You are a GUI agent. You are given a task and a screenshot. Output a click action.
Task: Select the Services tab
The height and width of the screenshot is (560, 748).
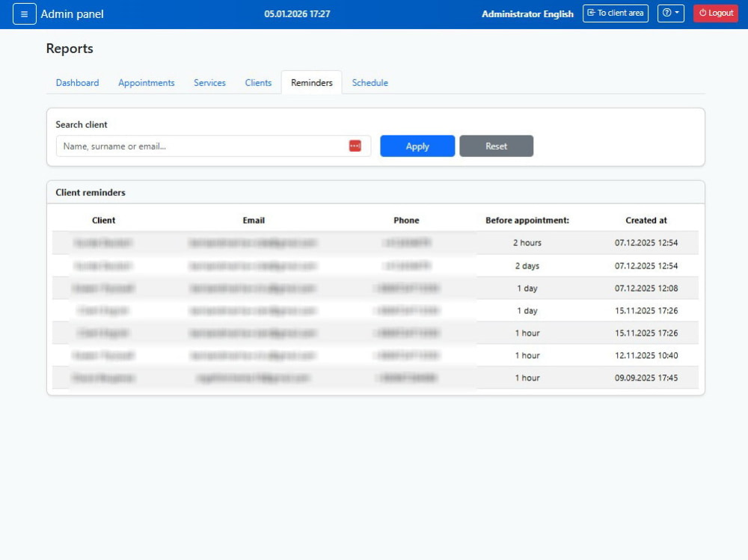click(x=209, y=82)
